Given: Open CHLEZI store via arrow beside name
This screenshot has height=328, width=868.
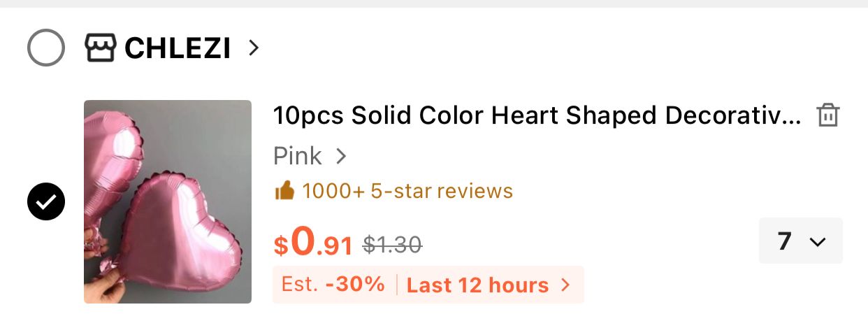Looking at the screenshot, I should (254, 48).
